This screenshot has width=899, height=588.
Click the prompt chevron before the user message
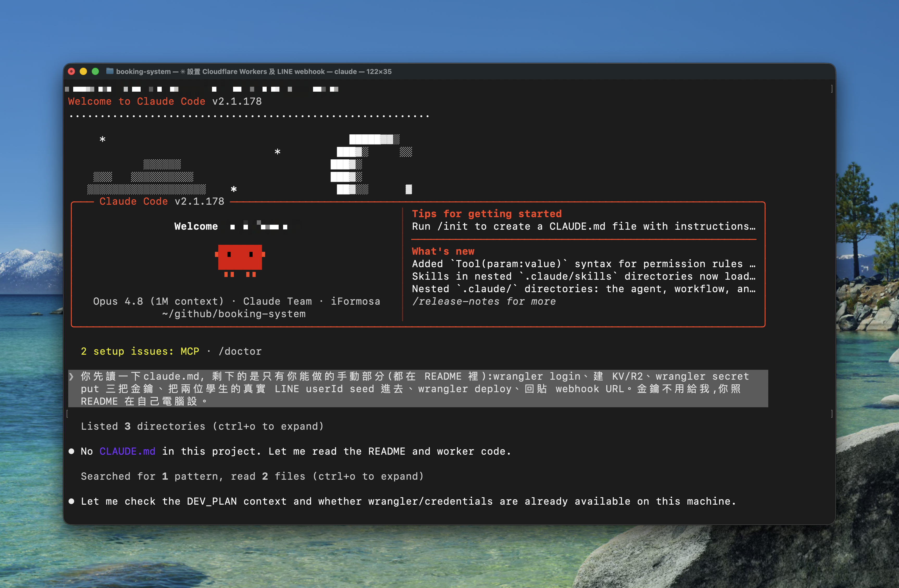tap(71, 376)
